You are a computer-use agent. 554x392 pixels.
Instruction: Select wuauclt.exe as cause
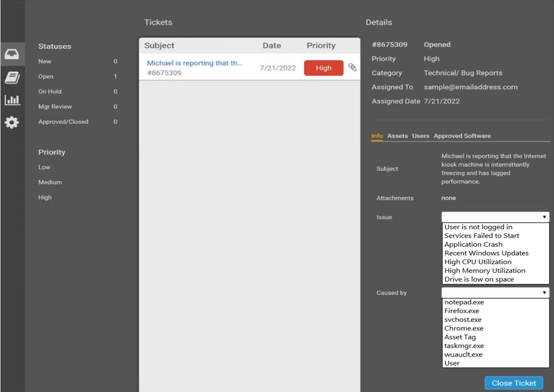coord(463,354)
